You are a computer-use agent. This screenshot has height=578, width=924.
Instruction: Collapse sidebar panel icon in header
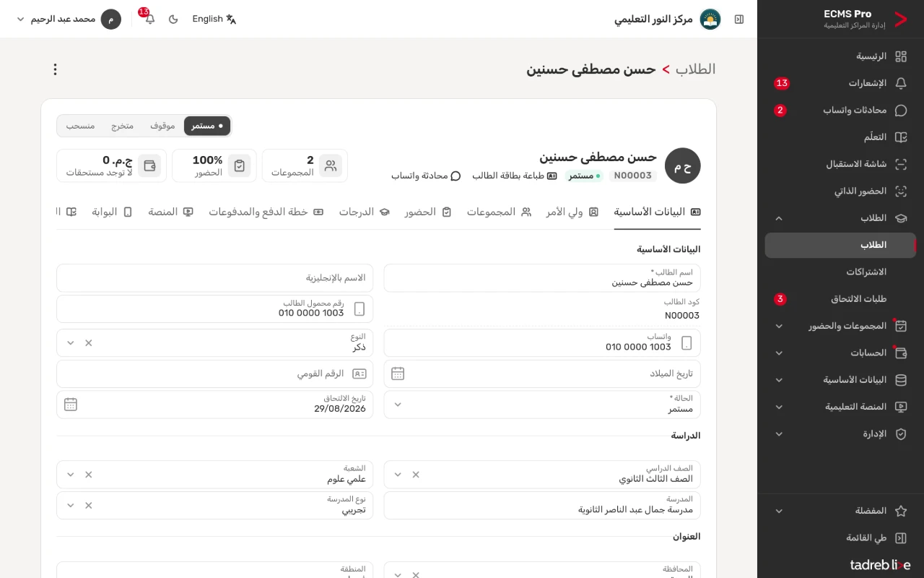[x=739, y=19]
